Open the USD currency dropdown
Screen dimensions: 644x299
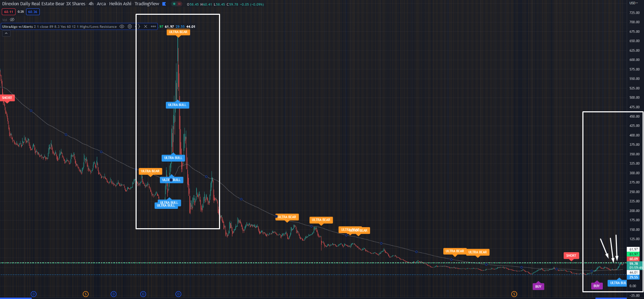click(634, 3)
